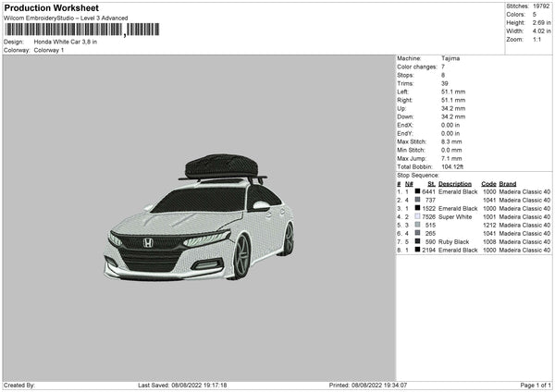This screenshot has height=392, width=555.
Task: Click the width value '4.02 in'
Action: pyautogui.click(x=541, y=31)
